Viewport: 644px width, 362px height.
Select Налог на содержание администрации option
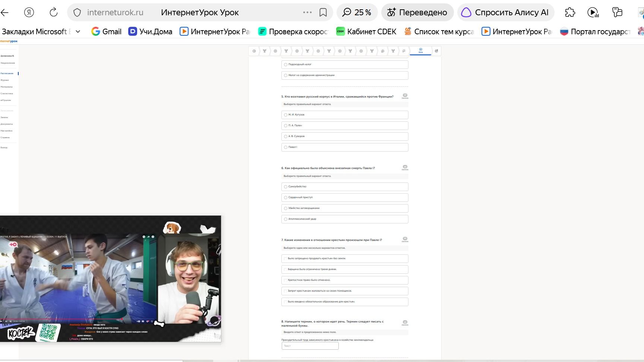coord(345,75)
